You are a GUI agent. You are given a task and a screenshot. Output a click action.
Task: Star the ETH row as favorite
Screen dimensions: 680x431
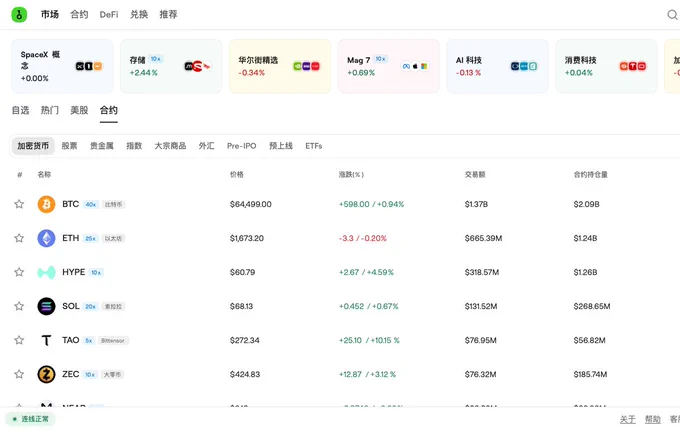point(19,238)
